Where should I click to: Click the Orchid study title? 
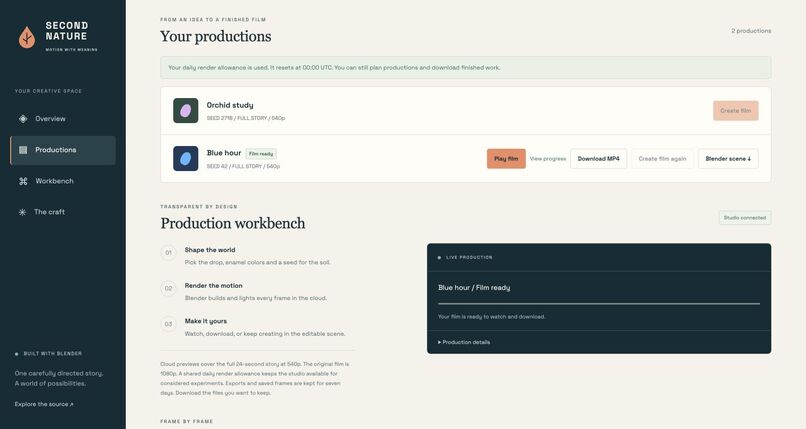[230, 105]
